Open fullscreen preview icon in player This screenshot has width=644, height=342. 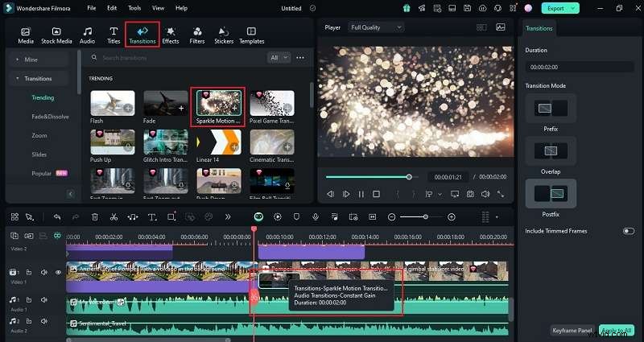coord(501,194)
